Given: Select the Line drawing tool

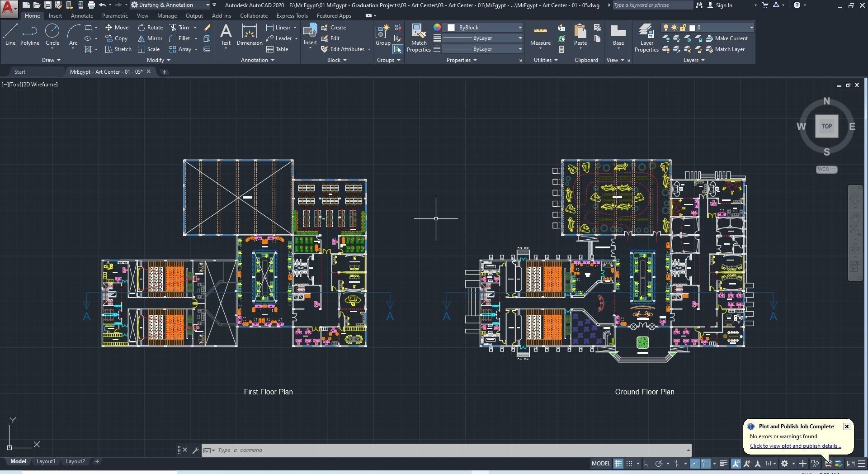Looking at the screenshot, I should tap(10, 35).
